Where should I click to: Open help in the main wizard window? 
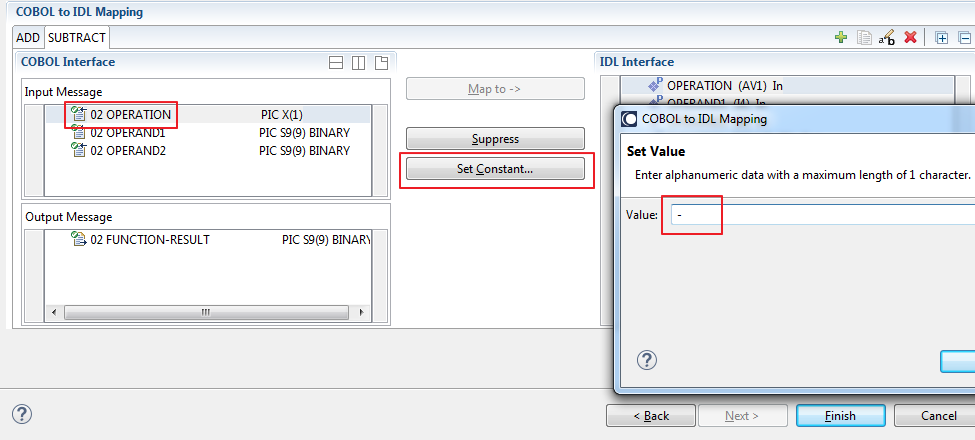tap(22, 415)
